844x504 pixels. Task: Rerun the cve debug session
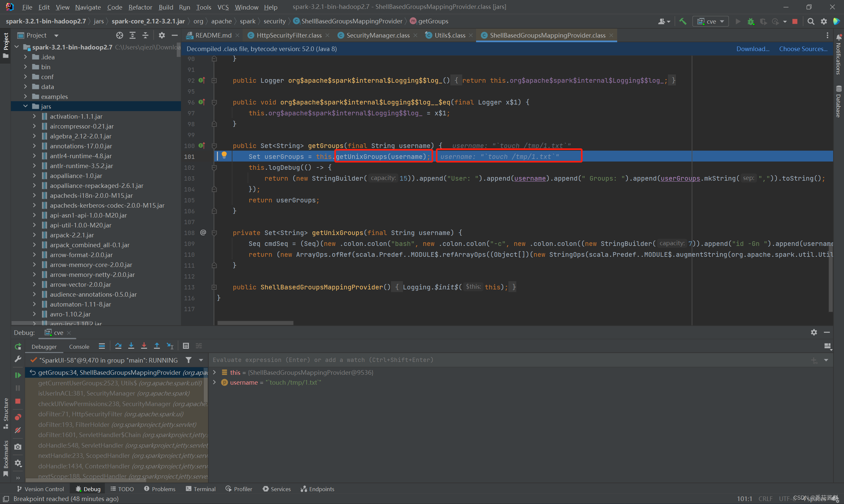point(18,346)
